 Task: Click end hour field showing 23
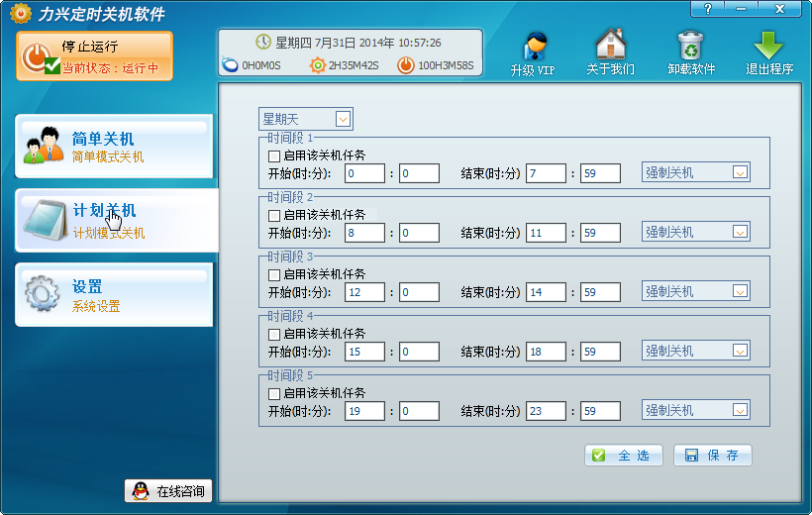coord(546,411)
